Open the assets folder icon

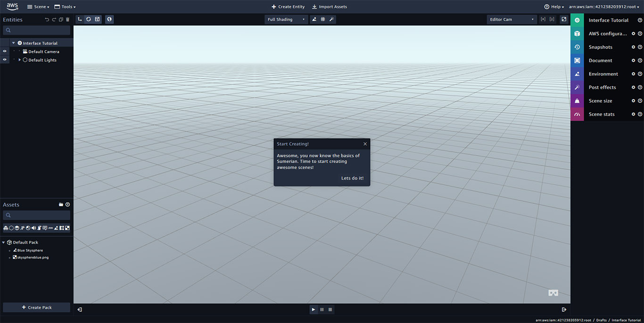point(61,205)
